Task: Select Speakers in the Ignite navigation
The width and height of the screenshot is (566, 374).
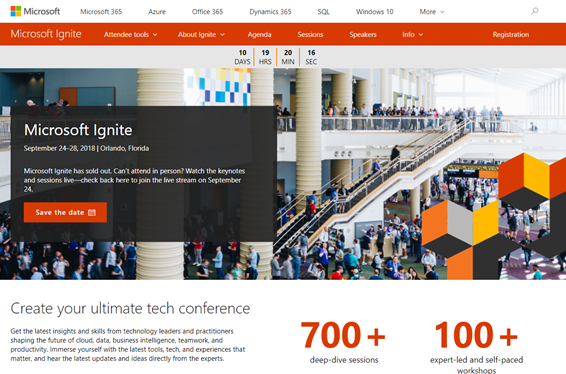Action: pos(363,35)
